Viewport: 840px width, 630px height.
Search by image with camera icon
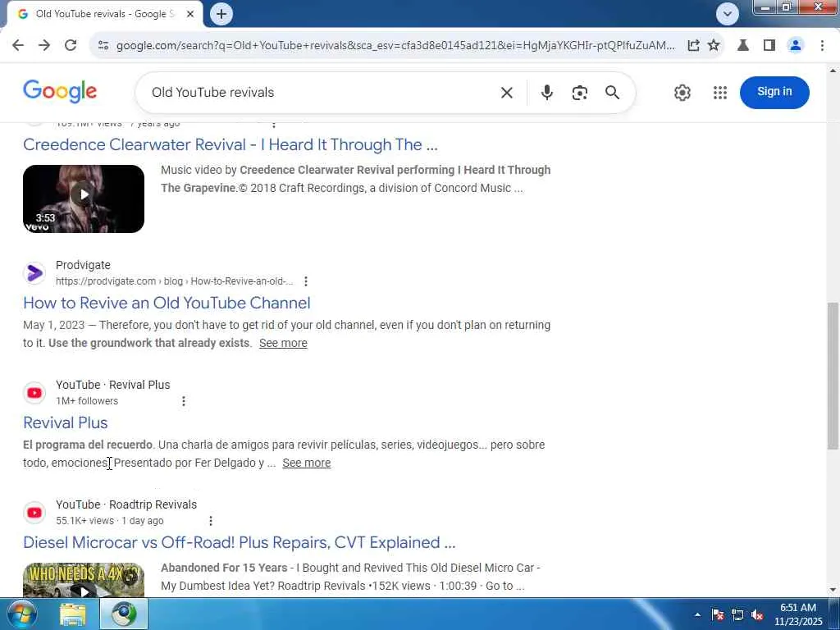tap(579, 93)
